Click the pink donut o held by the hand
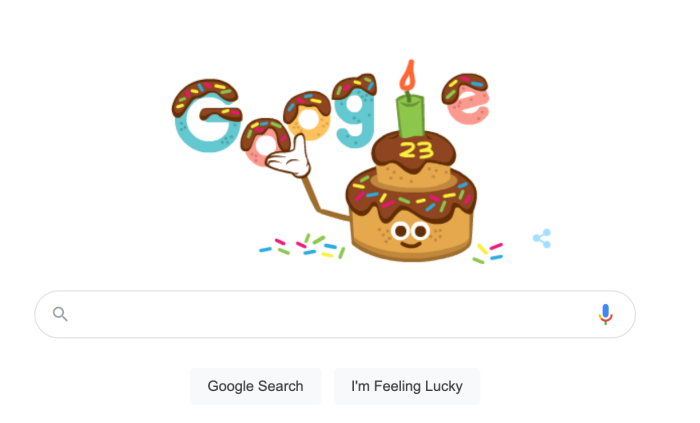 (x=262, y=142)
